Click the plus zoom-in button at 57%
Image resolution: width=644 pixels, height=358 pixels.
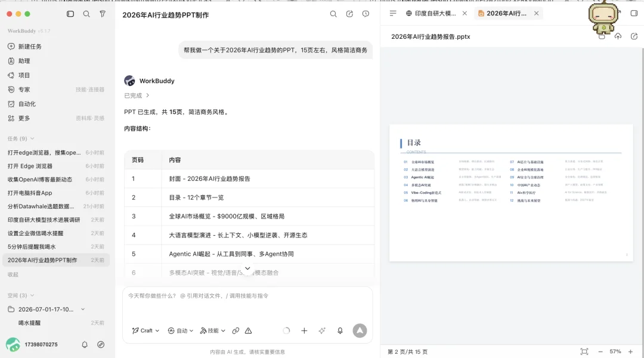630,352
